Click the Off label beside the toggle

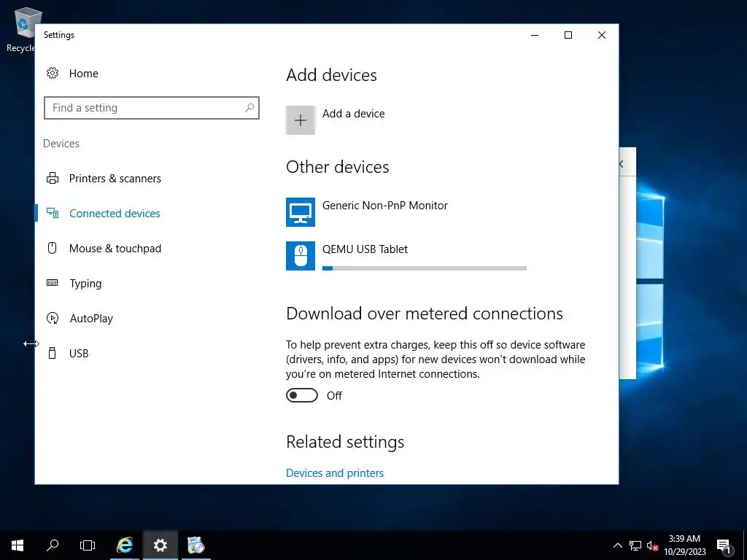334,396
